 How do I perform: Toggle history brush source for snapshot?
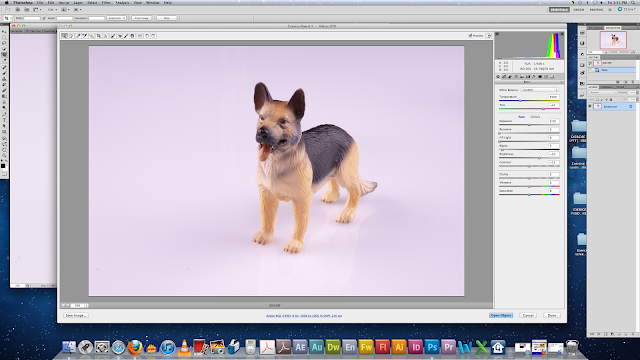(590, 63)
